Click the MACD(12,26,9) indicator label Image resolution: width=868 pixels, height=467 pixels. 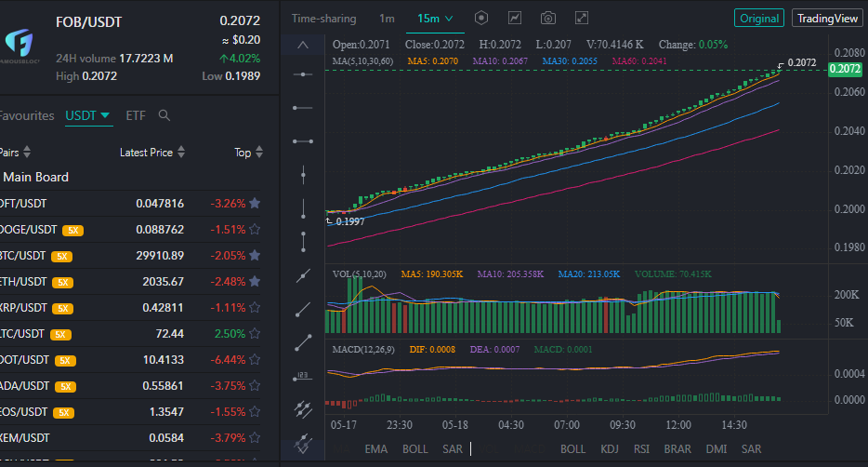point(363,350)
